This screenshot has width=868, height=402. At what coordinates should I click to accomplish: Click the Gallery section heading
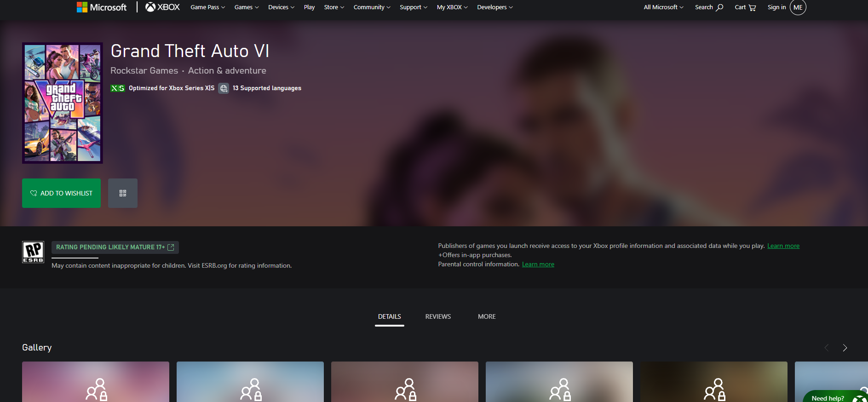coord(37,348)
